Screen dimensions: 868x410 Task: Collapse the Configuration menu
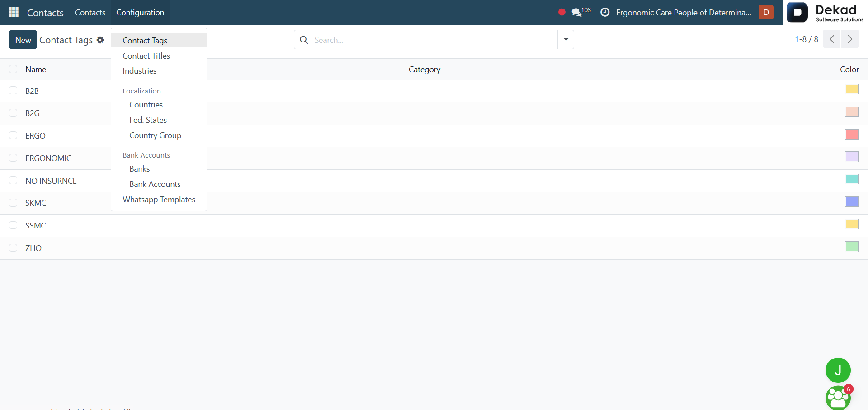140,12
